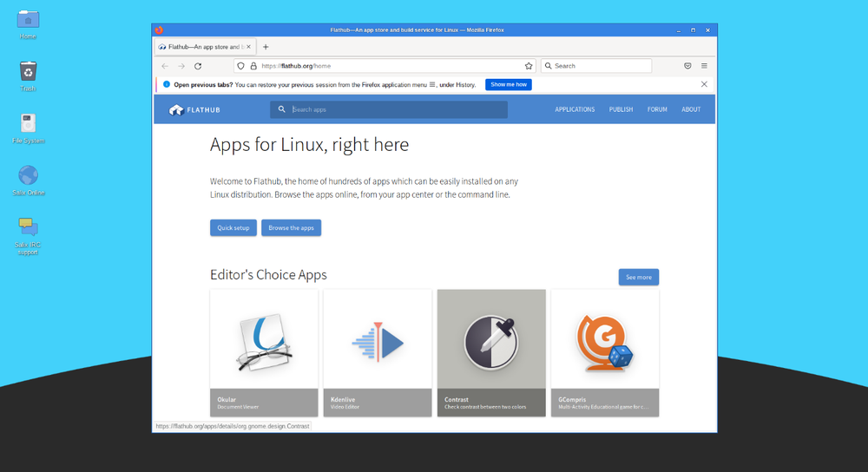Open the Firefox application hamburger menu
This screenshot has width=868, height=472.
[704, 66]
